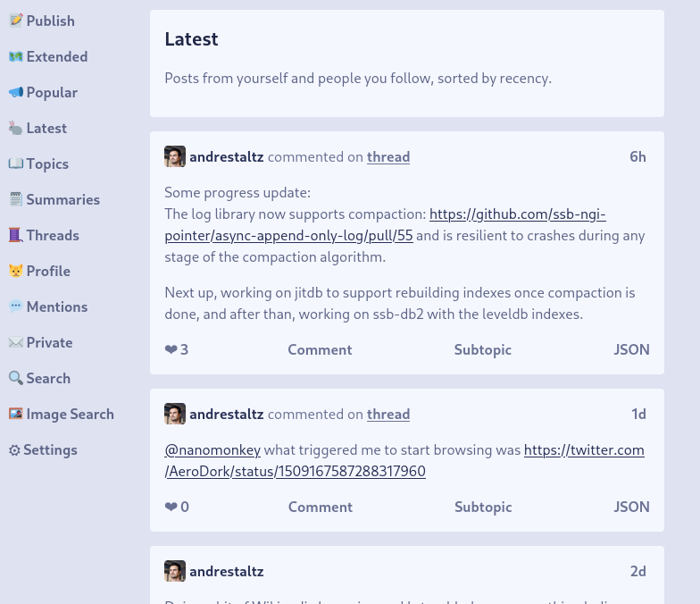700x604 pixels.
Task: Open Private messages
Action: pyautogui.click(x=41, y=342)
